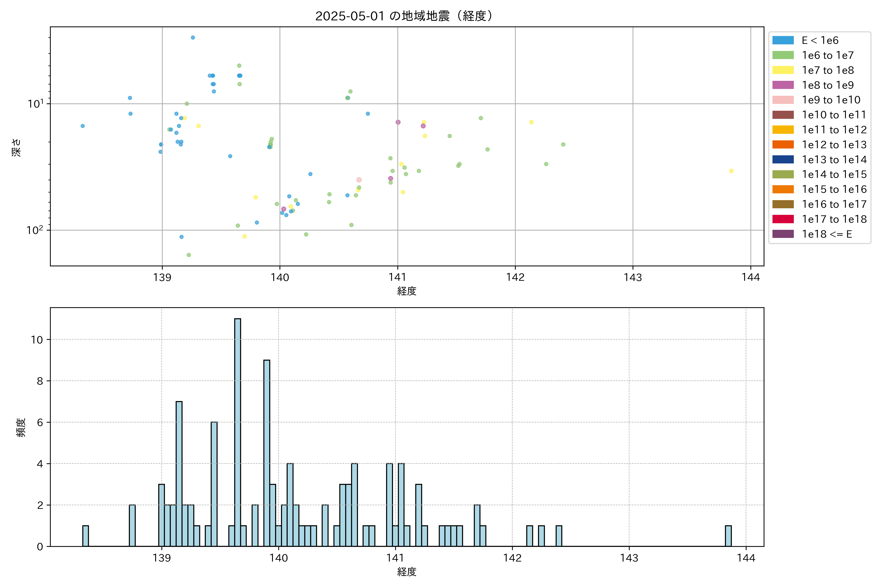Click the '1e17 to 1e18' red legend swatch

(x=783, y=219)
